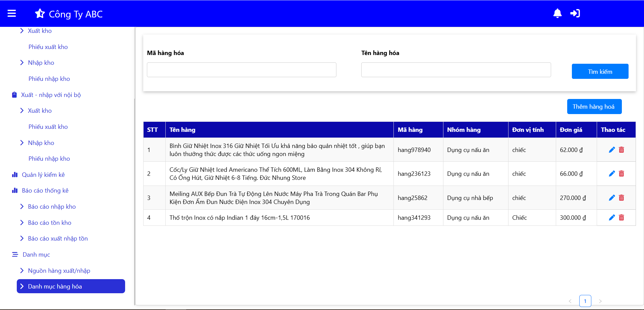Expand chevron beside Nhập kho under nội bộ
Screen dimensions: 644x310
[22, 143]
